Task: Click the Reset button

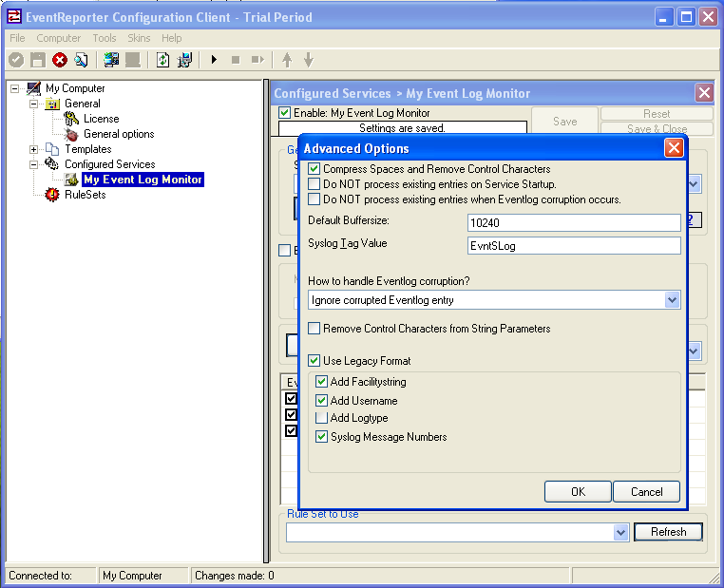Action: click(657, 114)
